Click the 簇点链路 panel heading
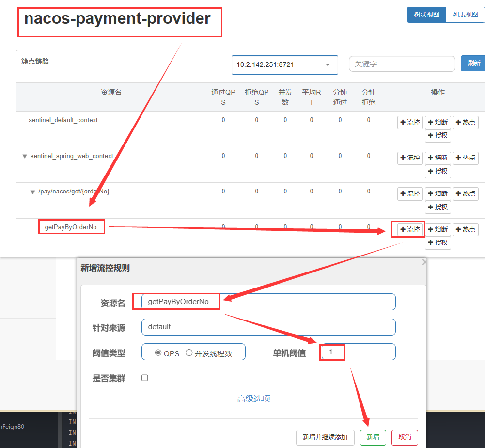 35,61
